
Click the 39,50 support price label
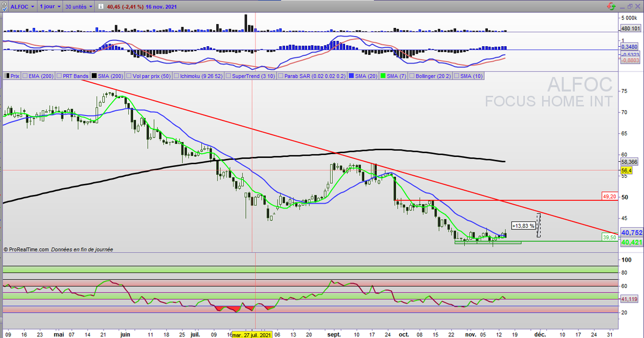[609, 237]
